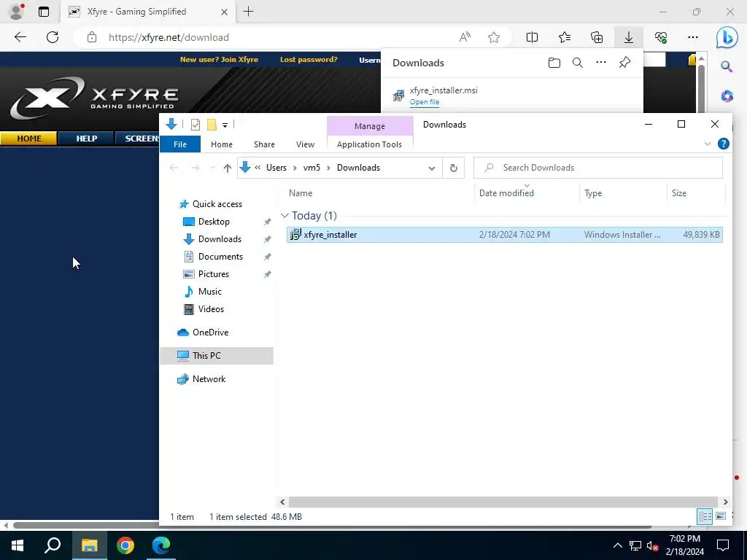
Task: Select OneDrive in navigation pane
Action: click(x=210, y=332)
